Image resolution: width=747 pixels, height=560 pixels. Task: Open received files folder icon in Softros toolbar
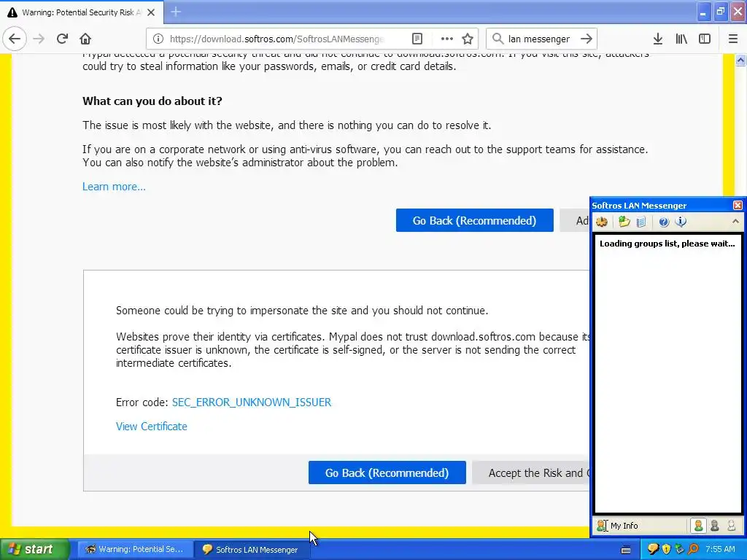click(x=624, y=222)
